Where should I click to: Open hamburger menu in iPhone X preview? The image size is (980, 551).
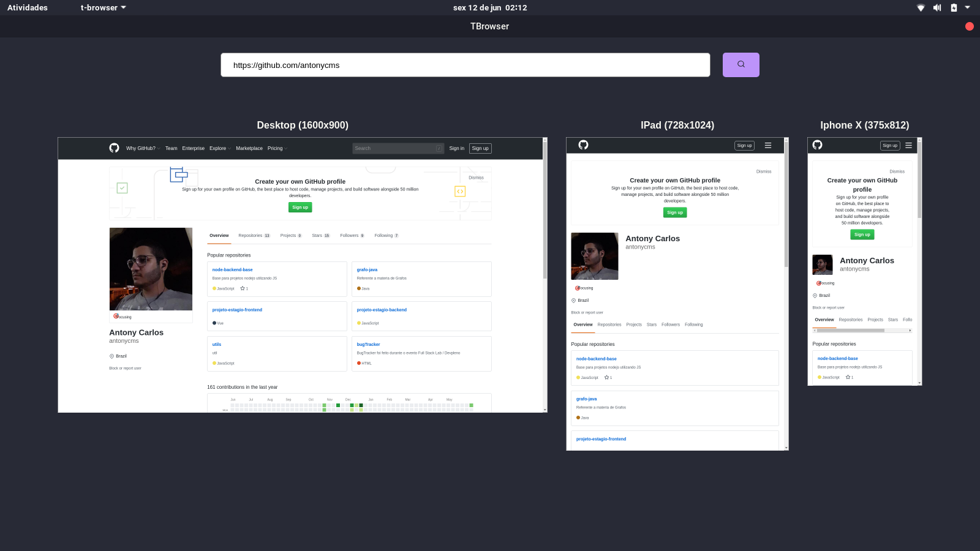[x=908, y=146]
